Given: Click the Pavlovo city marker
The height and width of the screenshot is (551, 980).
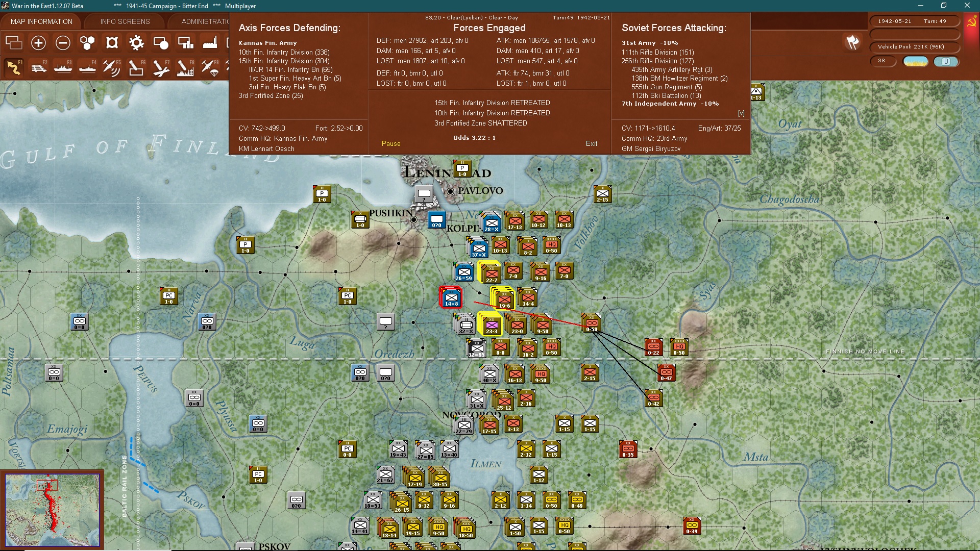Looking at the screenshot, I should click(x=451, y=191).
